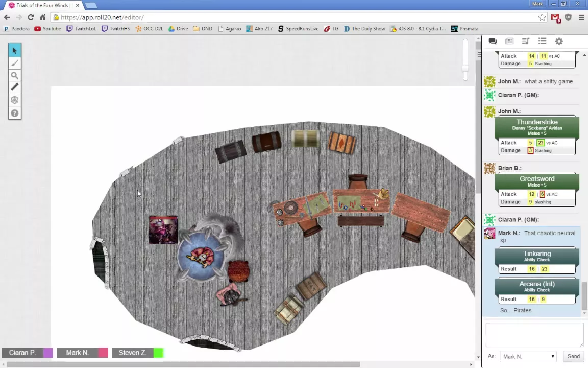
Task: Select the Draw brush tool
Action: coord(15,63)
